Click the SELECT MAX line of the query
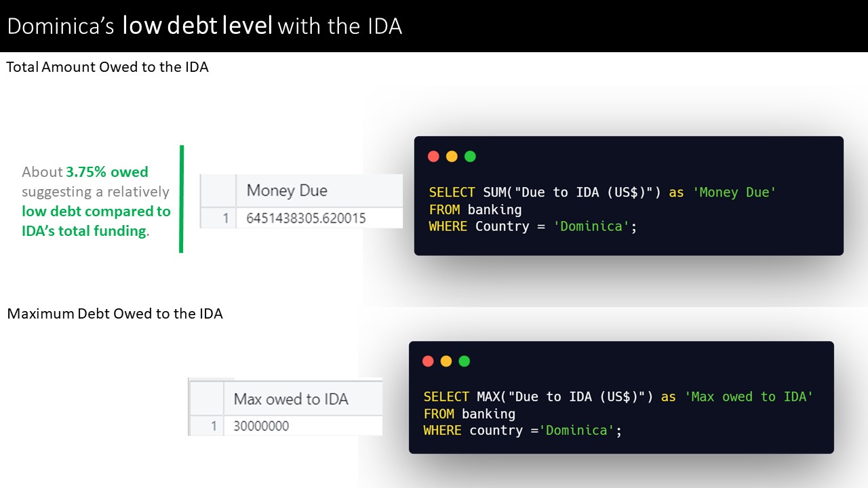868x488 pixels. 618,396
